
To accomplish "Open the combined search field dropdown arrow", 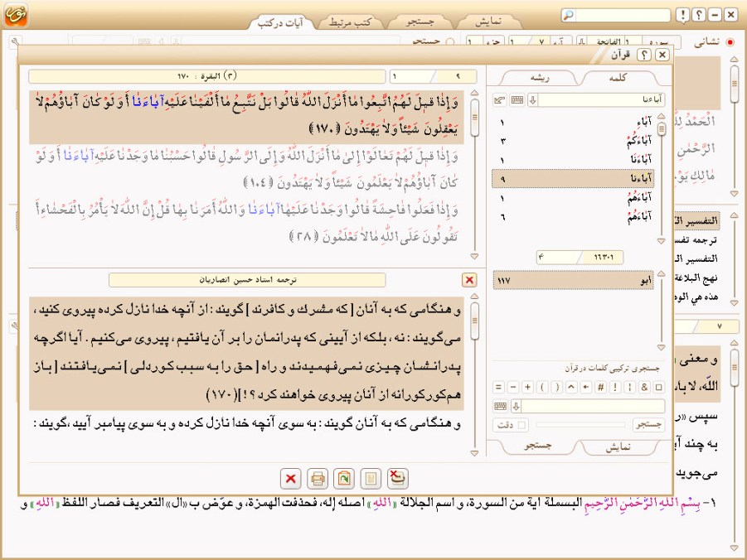I will coord(516,406).
